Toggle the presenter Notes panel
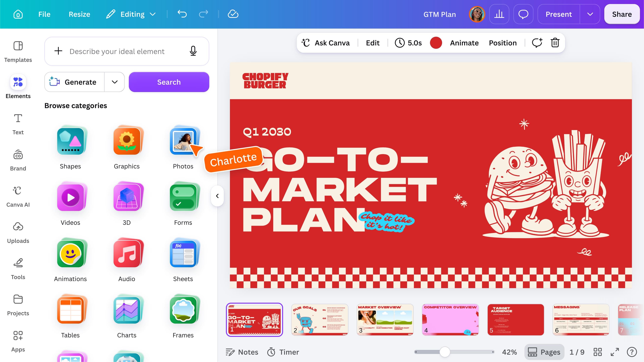Screen dimensions: 644x362 tap(242, 352)
